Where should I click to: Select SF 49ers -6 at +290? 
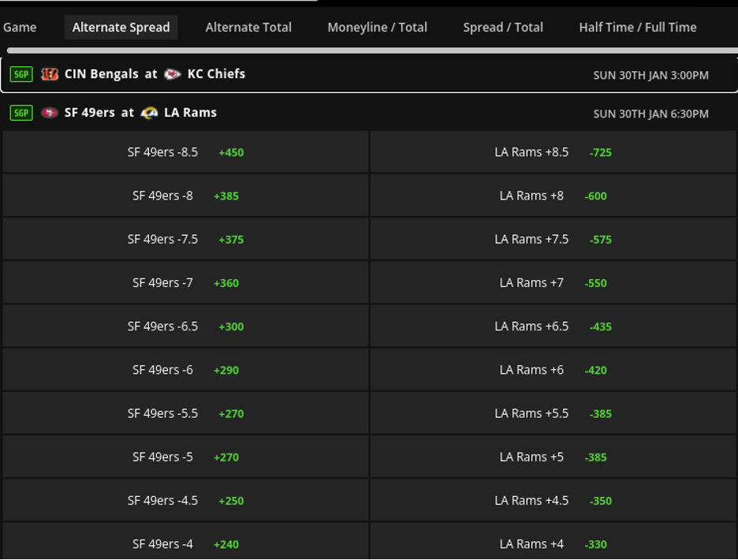tap(185, 370)
